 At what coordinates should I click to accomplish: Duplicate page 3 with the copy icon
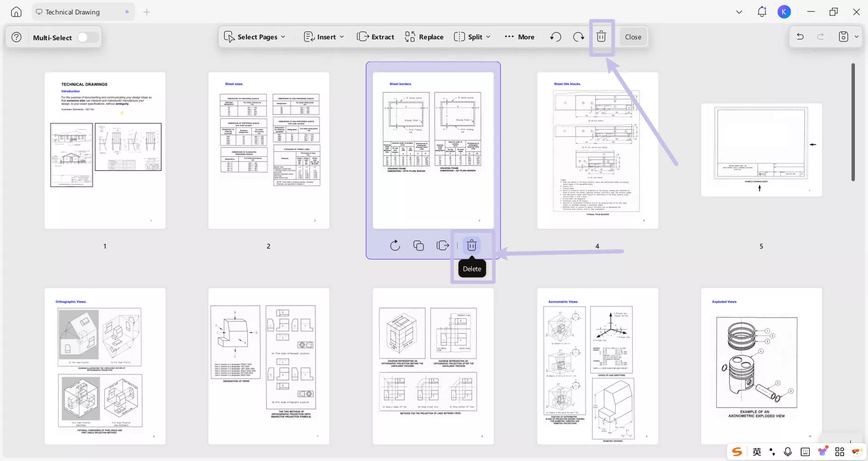coord(419,245)
